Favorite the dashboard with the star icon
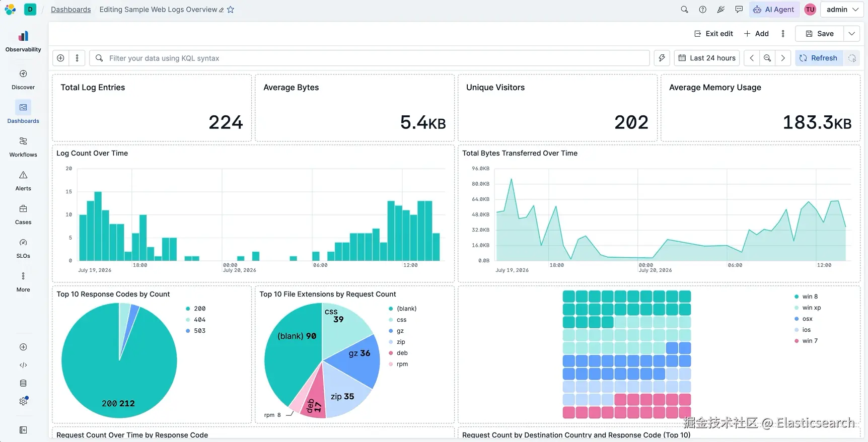This screenshot has height=442, width=868. click(231, 10)
